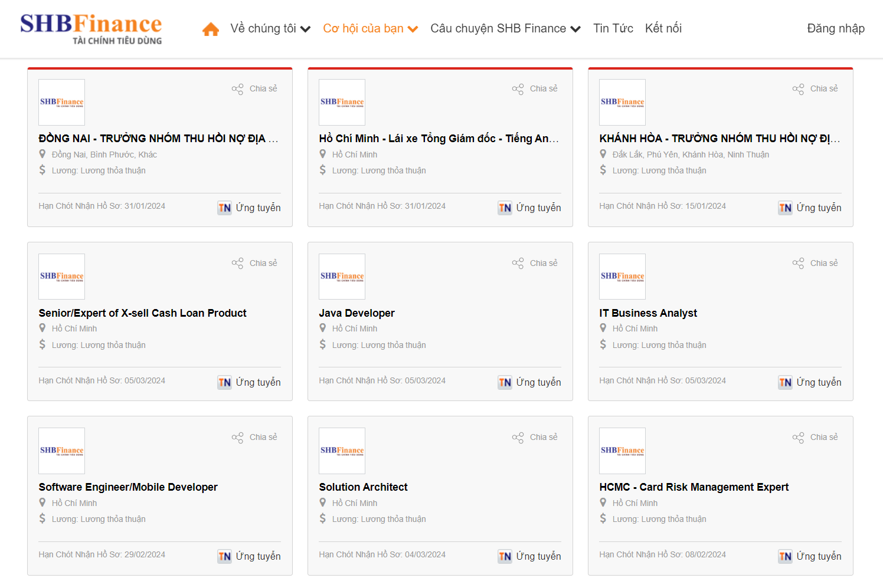Share the Senior/Expert X-sell job
The image size is (883, 588).
pyautogui.click(x=254, y=263)
